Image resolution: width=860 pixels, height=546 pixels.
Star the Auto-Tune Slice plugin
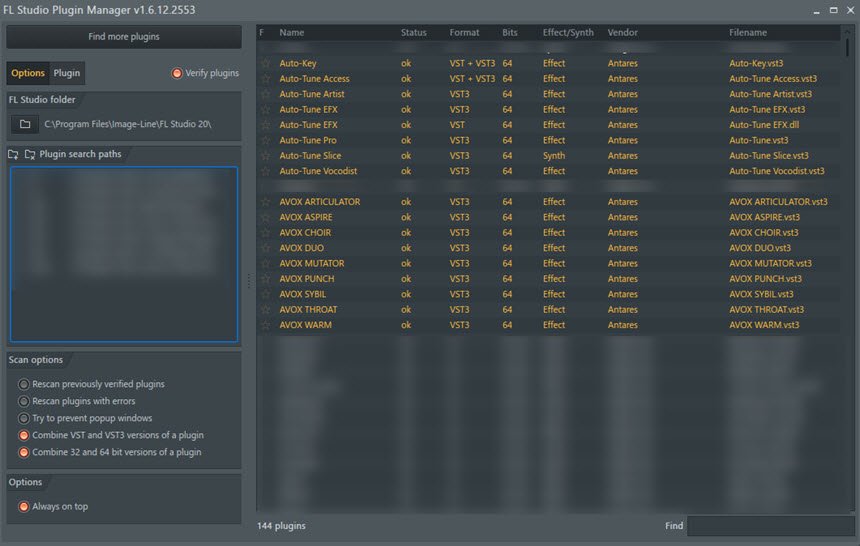[266, 155]
